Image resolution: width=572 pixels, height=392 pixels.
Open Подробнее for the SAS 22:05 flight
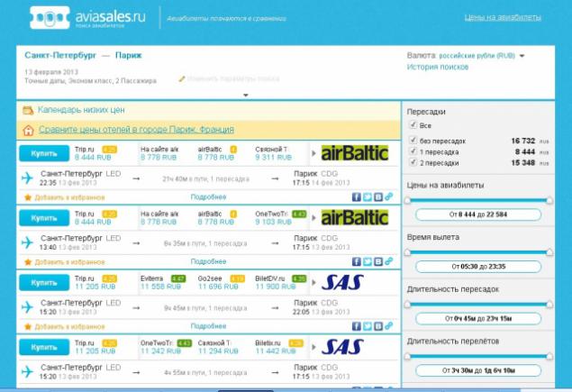tap(208, 326)
